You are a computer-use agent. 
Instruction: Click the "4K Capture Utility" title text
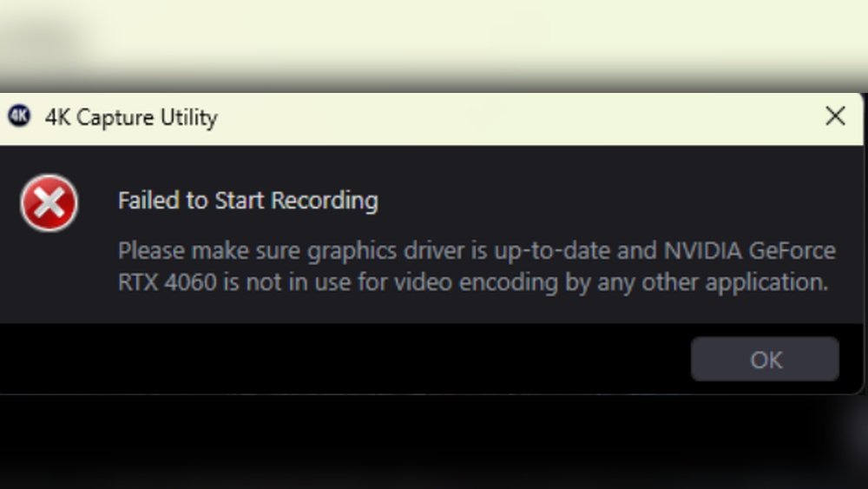(x=130, y=117)
